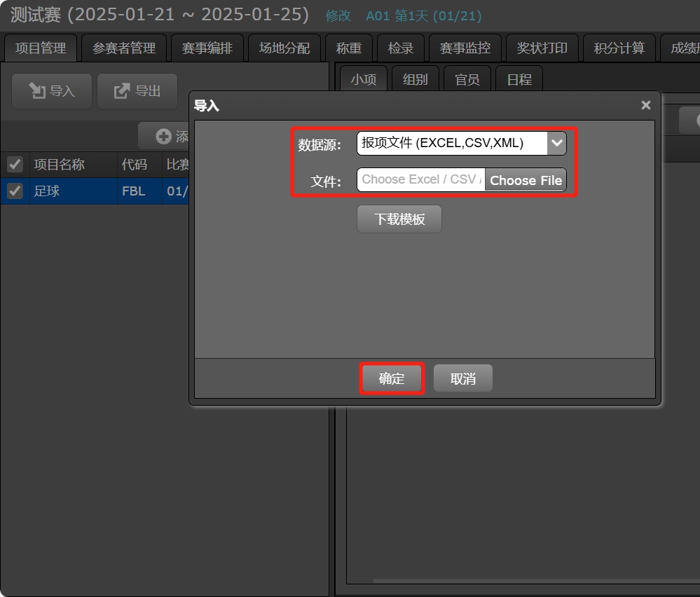Open the 报项文件 data source combo box
This screenshot has width=700, height=597.
(451, 144)
